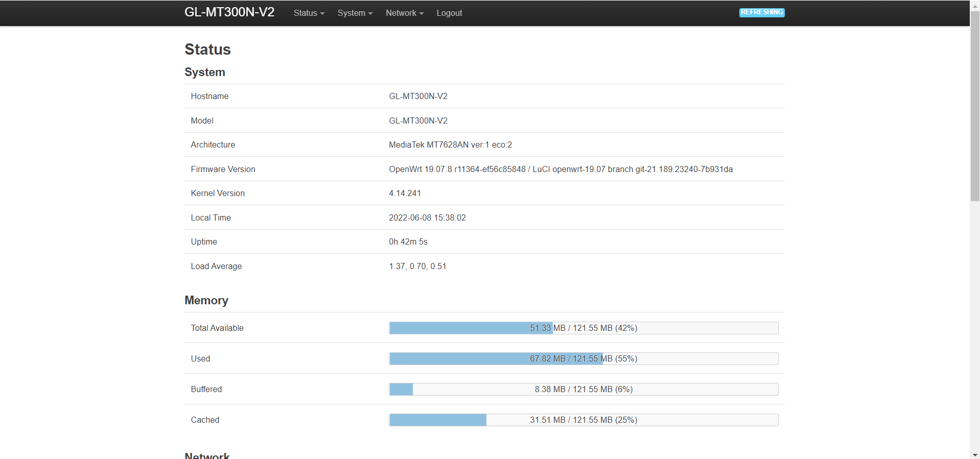This screenshot has width=980, height=459.
Task: Click the Hostname row label
Action: [x=209, y=96]
